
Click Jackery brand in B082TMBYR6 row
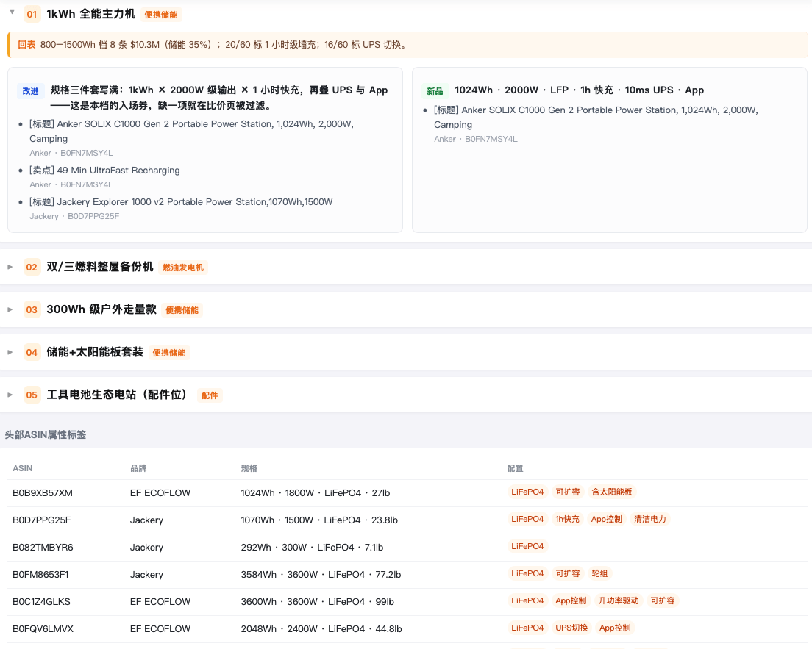coord(146,548)
